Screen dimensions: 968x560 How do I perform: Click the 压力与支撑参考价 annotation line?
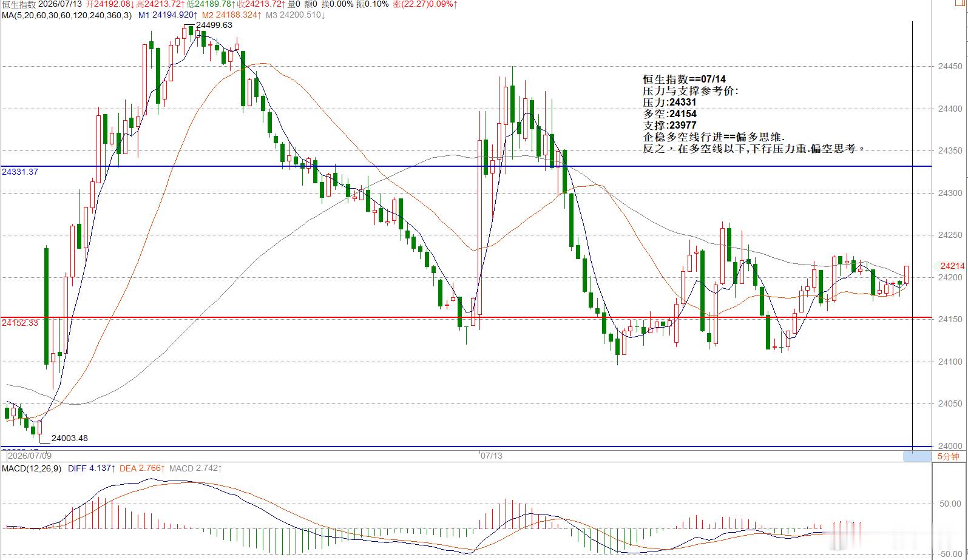point(691,91)
